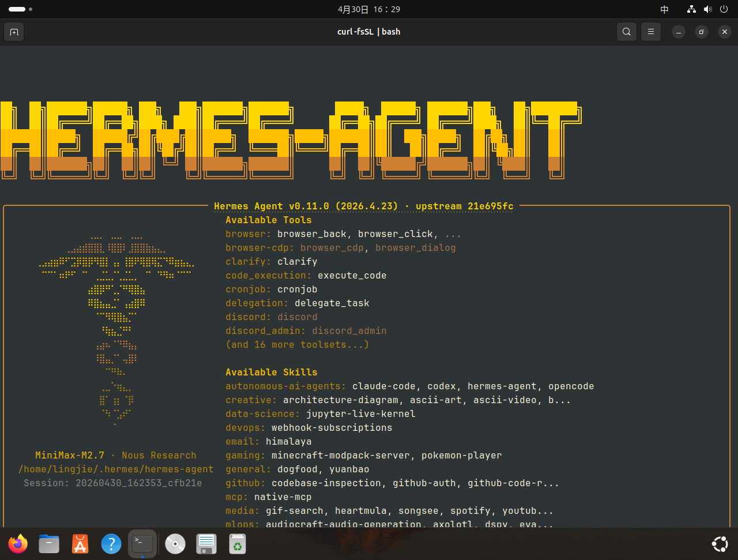Maximize the terminal window

point(702,32)
